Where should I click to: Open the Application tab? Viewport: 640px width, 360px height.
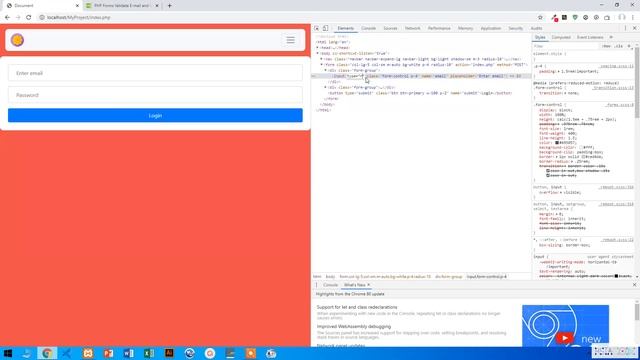point(491,28)
